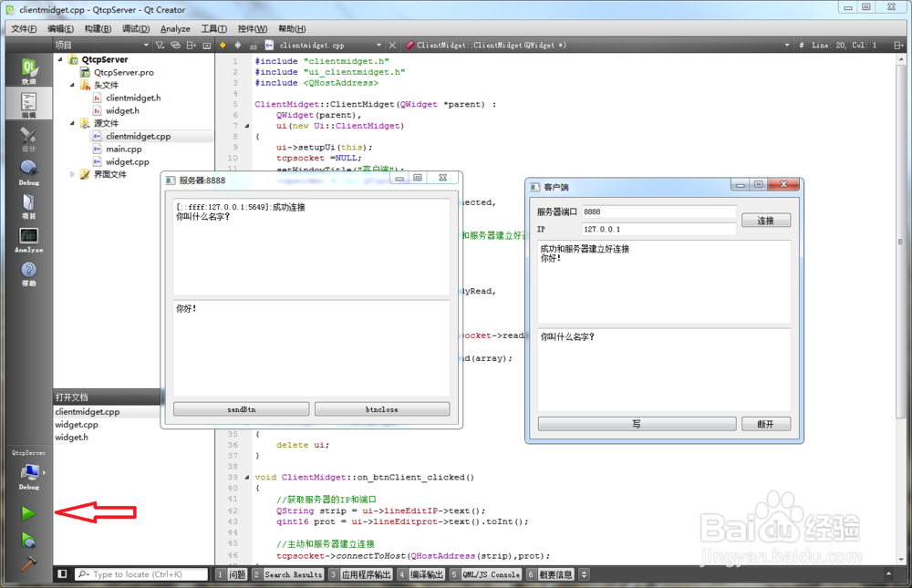Open the Debug mode bug icon
This screenshot has width=912, height=588.
pos(28,172)
